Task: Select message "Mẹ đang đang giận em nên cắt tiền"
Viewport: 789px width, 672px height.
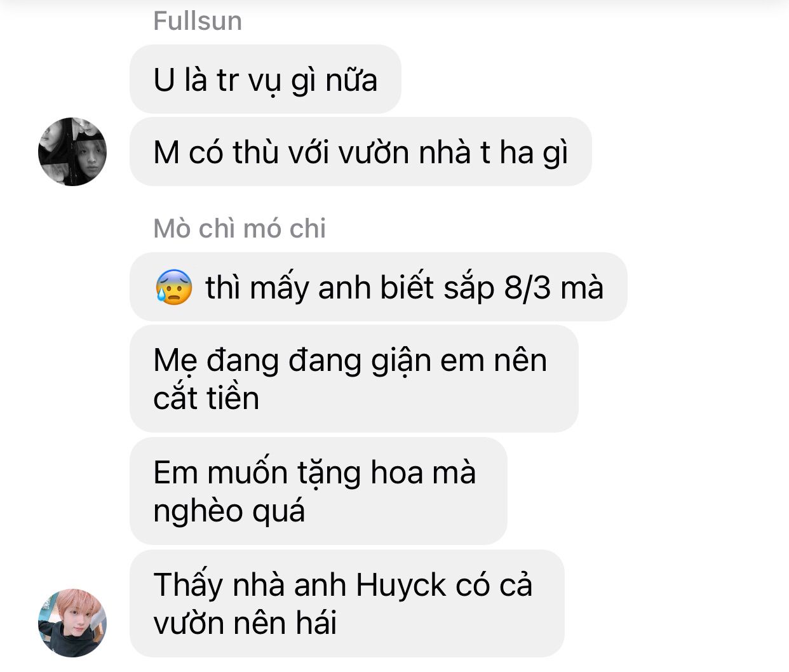Action: [354, 379]
